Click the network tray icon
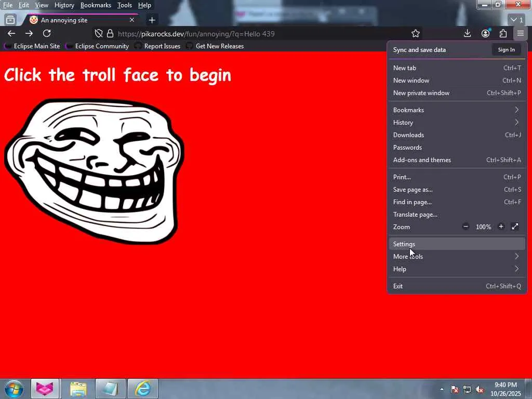Screen dimensions: 532x399 tap(467, 390)
